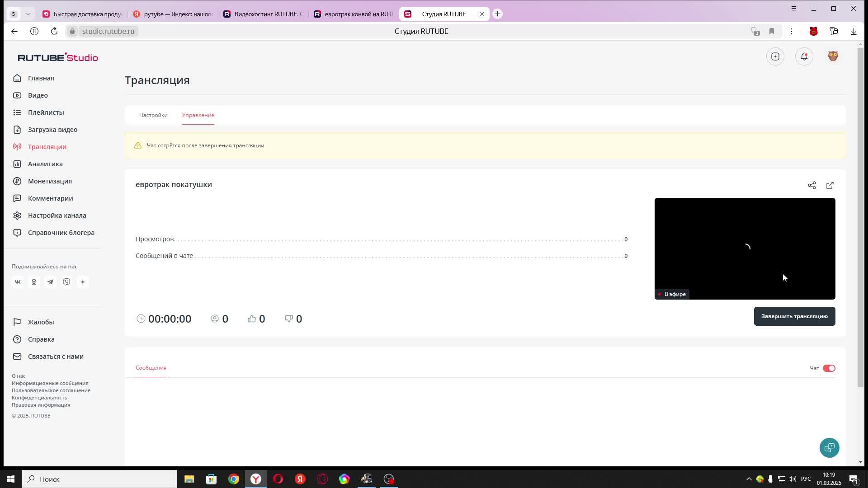The height and width of the screenshot is (488, 868).
Task: Open Пользовательское соглашение footer link
Action: [x=51, y=390]
